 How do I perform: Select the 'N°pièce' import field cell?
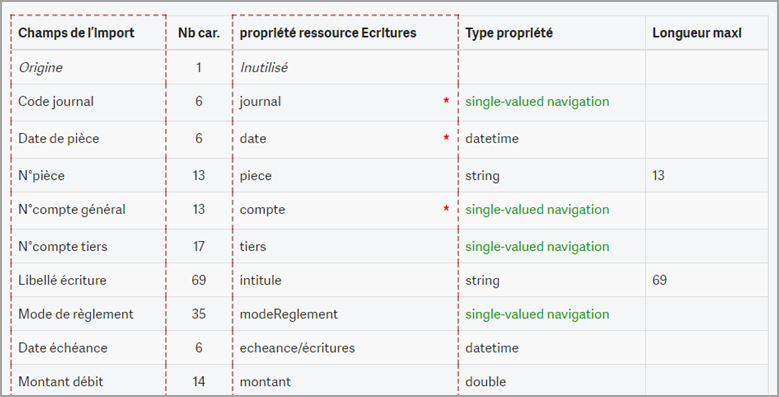pos(41,175)
